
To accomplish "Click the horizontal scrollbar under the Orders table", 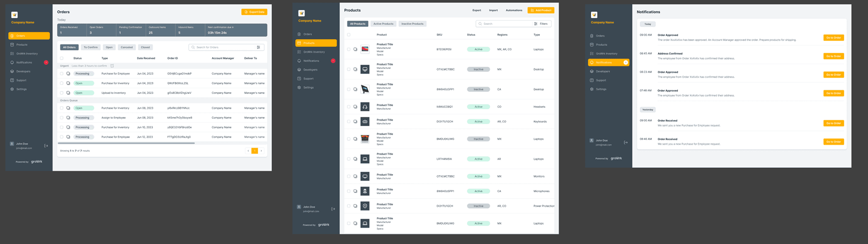I will tap(126, 143).
